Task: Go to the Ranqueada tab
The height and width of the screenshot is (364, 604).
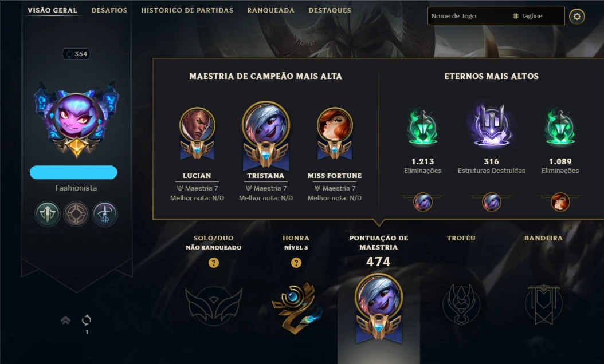Action: tap(270, 10)
